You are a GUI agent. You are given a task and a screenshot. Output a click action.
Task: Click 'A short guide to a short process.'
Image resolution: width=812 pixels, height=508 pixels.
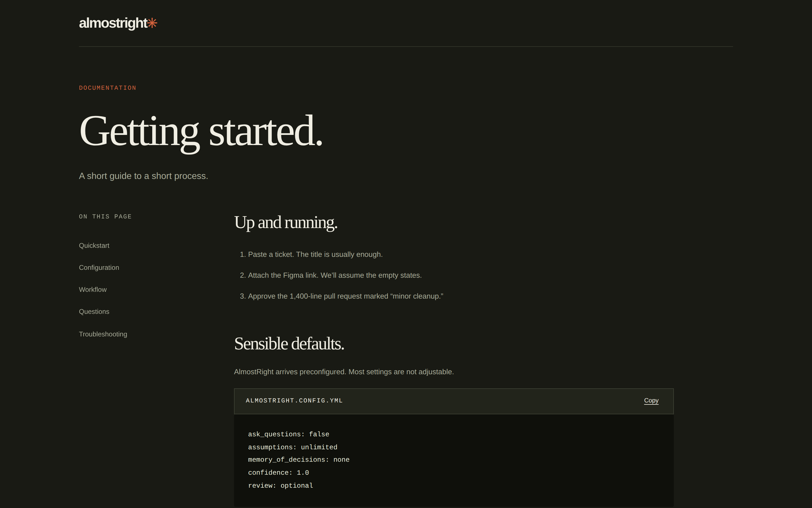pyautogui.click(x=143, y=176)
